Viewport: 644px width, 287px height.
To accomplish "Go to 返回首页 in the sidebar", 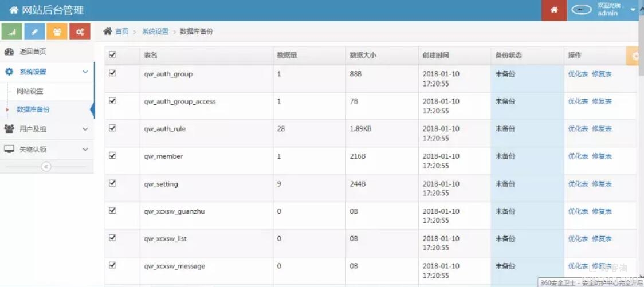I will tap(33, 52).
